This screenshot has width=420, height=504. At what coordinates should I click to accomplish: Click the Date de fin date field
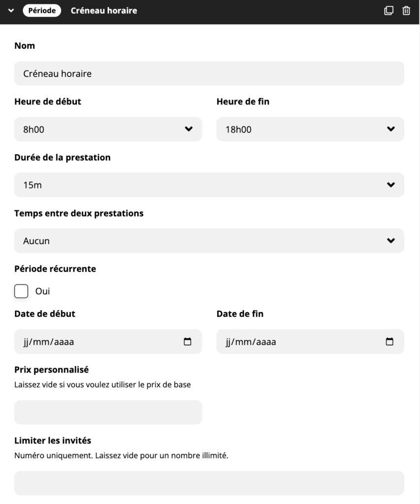300,342
